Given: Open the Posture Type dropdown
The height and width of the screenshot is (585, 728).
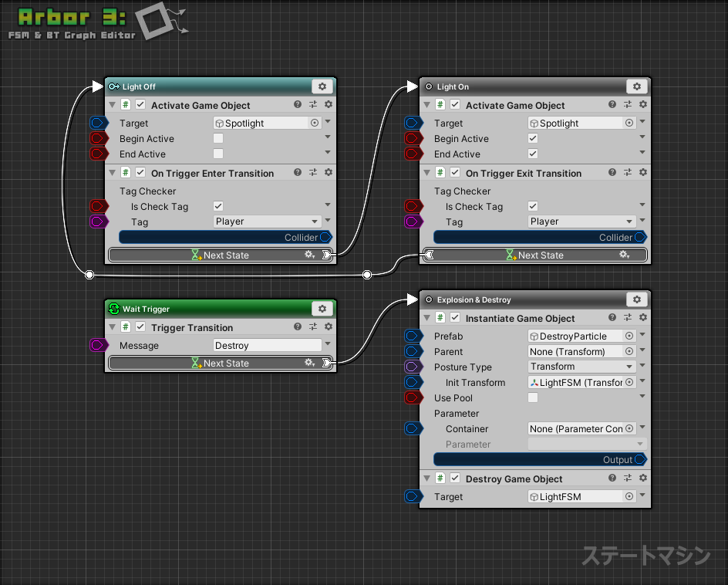Looking at the screenshot, I should (x=581, y=367).
